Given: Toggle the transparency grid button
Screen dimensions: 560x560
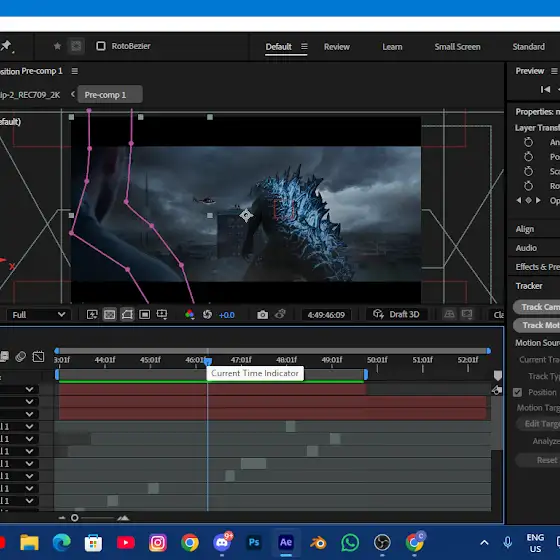Looking at the screenshot, I should (x=109, y=315).
